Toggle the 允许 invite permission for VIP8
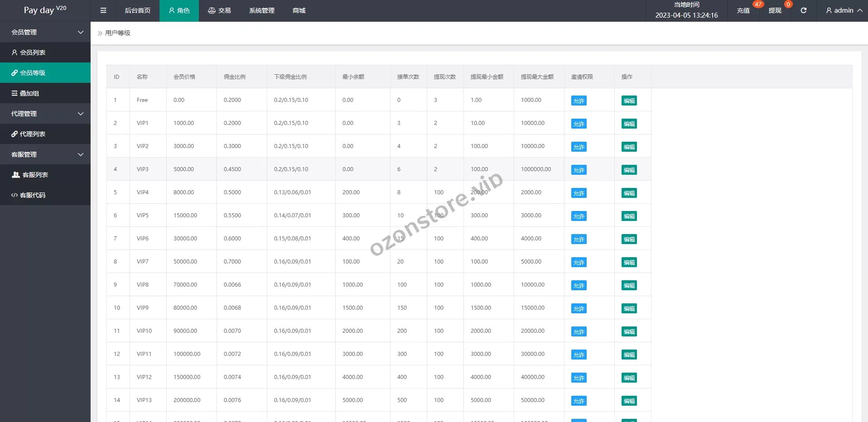Viewport: 868px width, 422px height. pyautogui.click(x=579, y=285)
